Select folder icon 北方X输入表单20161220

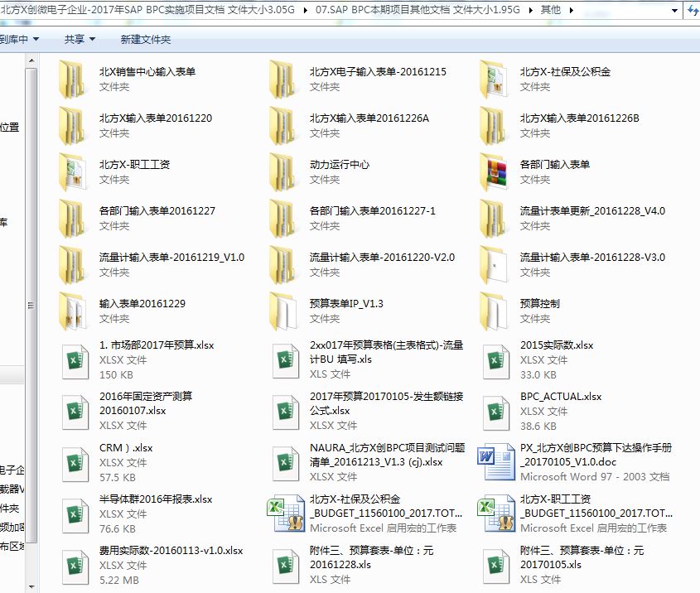click(72, 126)
